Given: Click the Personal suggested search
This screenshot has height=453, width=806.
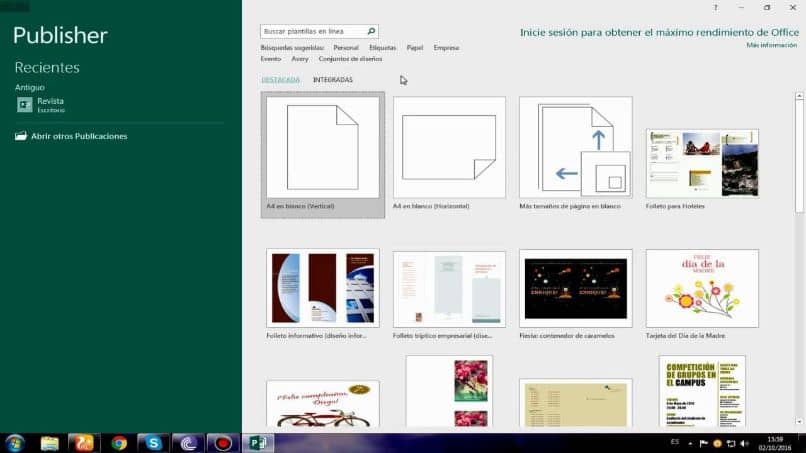Looking at the screenshot, I should [346, 47].
